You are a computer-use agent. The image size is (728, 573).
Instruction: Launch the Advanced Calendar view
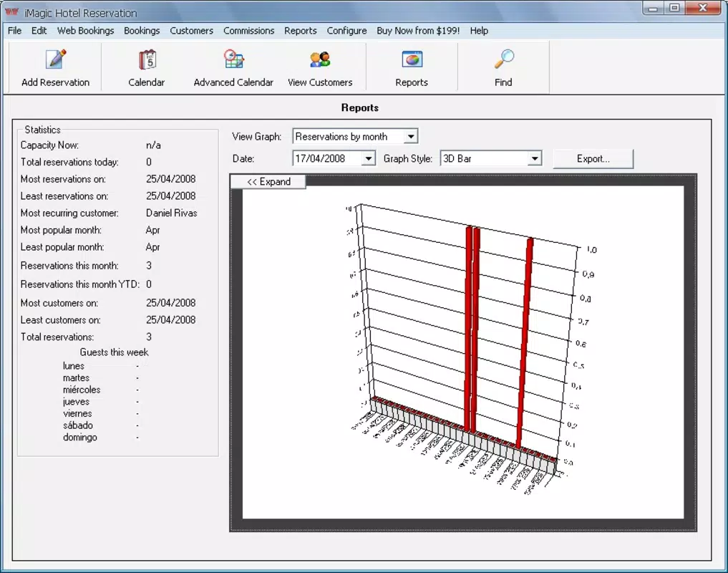click(x=233, y=68)
